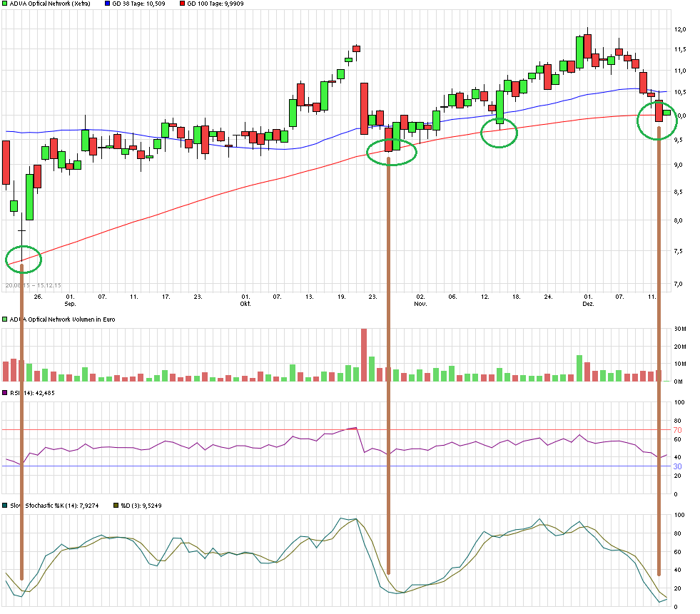Click the 01. Dez. date axis label

pos(588,300)
